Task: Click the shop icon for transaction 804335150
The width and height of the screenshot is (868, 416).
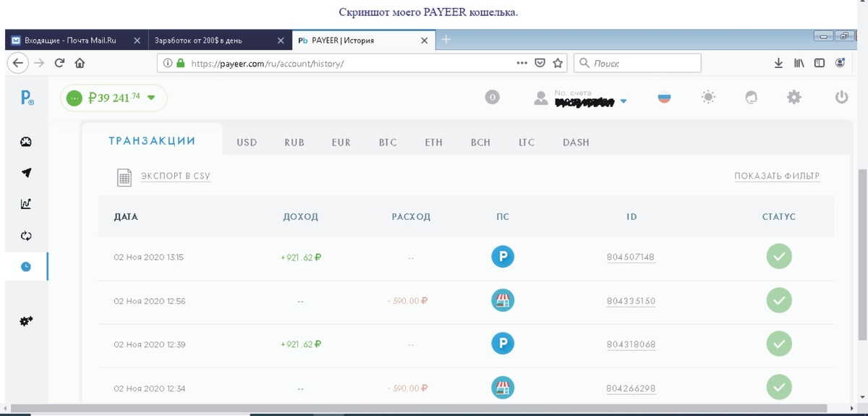Action: coord(503,300)
